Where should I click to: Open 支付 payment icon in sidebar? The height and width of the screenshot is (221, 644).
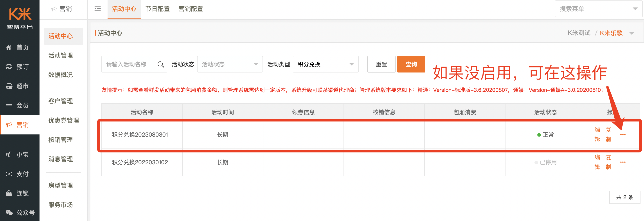tap(9, 174)
